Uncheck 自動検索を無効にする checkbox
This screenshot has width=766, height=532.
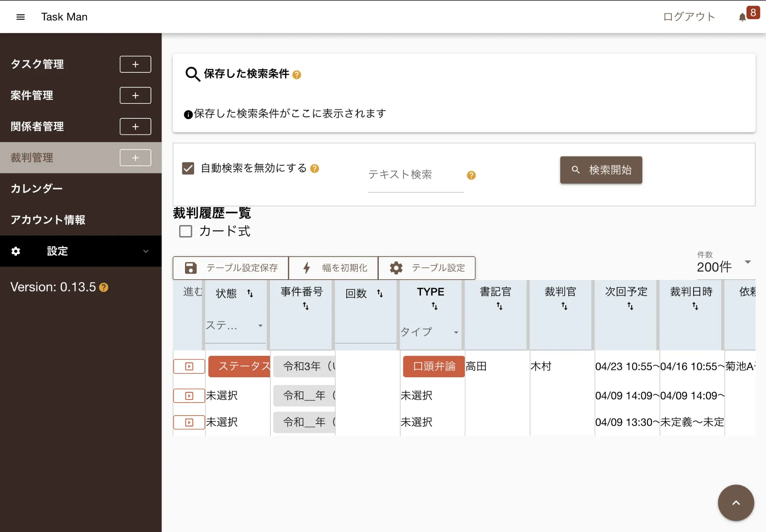188,168
